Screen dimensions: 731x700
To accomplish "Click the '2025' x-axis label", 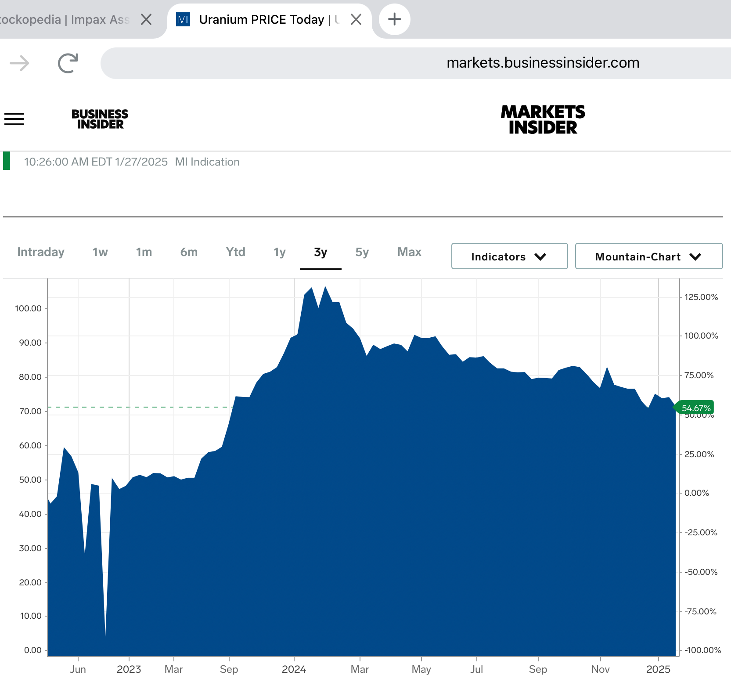I will click(658, 669).
